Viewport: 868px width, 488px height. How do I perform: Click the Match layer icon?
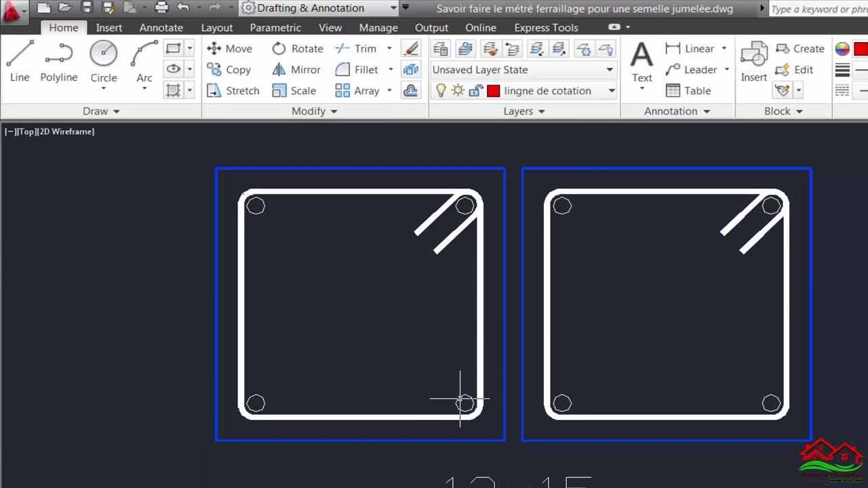[490, 49]
